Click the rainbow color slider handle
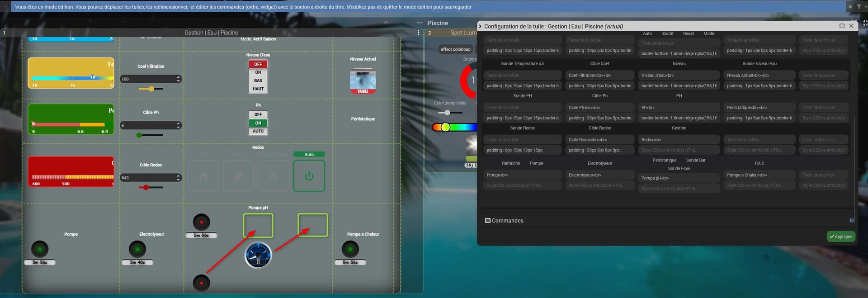Screen dimensions: 868x298 pyautogui.click(x=445, y=127)
